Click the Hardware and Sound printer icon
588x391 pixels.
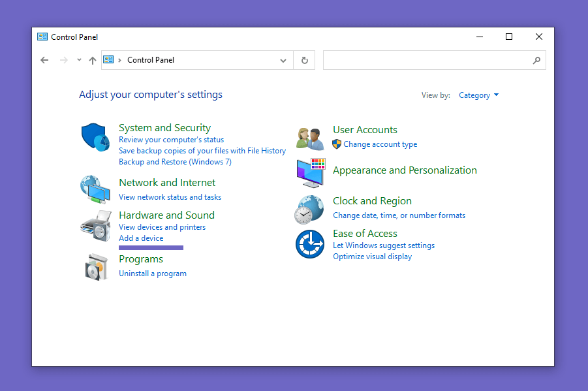95,225
